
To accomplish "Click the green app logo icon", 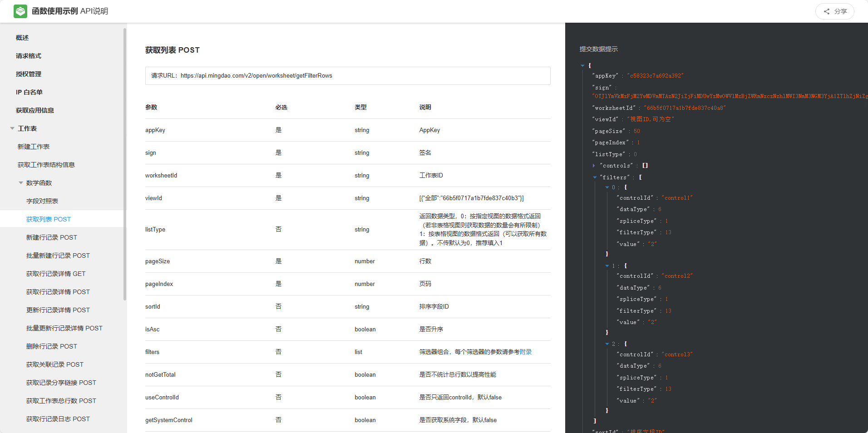I will (20, 11).
